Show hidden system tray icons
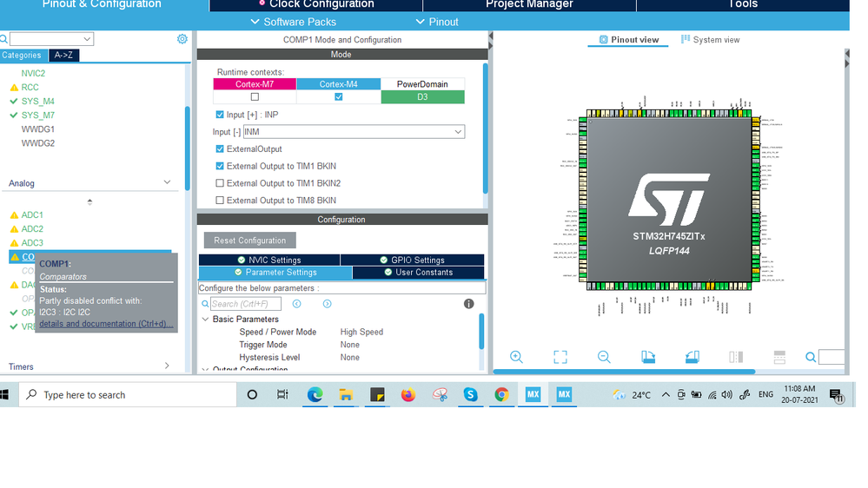Image resolution: width=868 pixels, height=488 pixels. (666, 394)
